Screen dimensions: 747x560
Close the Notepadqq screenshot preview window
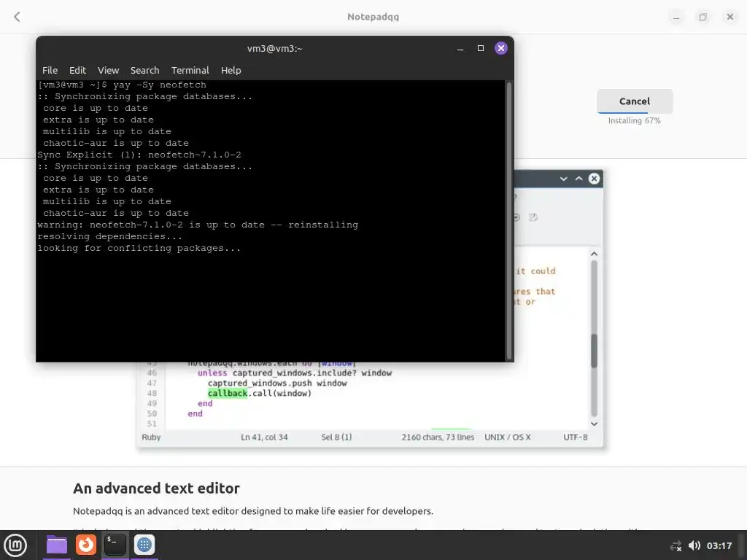pos(594,179)
